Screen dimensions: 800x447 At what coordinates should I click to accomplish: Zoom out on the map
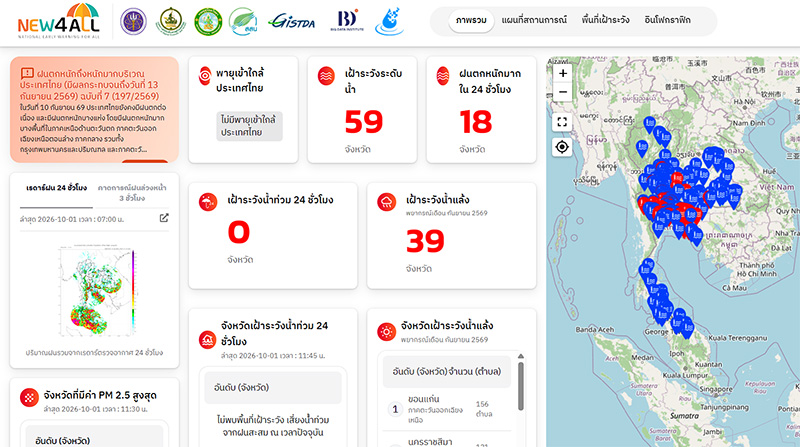(x=563, y=92)
